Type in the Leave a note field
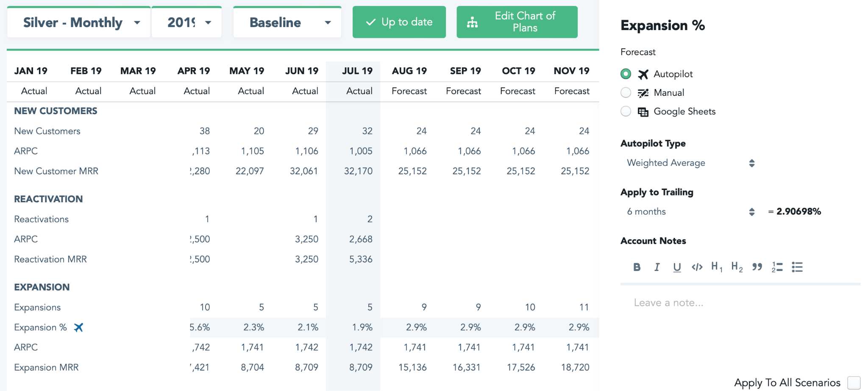Screen dimensions: 868x391 click(740, 303)
